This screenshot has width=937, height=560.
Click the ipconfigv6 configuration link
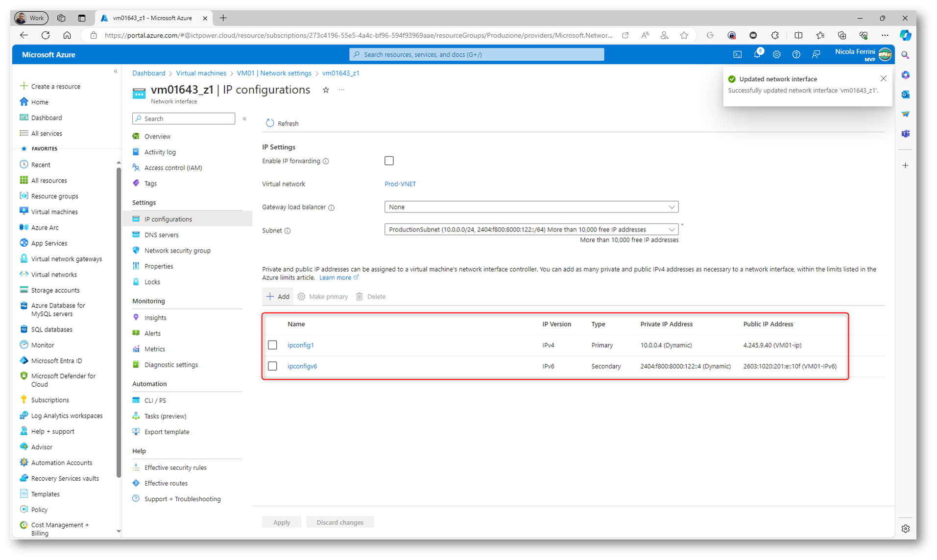coord(302,366)
